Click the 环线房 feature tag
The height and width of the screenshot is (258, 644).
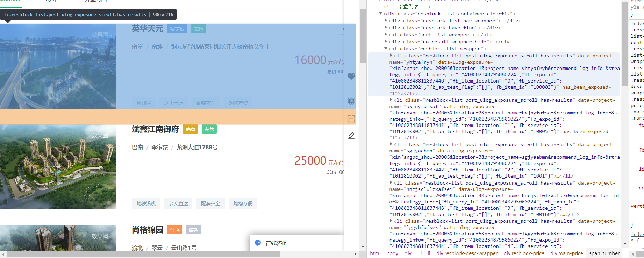click(144, 103)
